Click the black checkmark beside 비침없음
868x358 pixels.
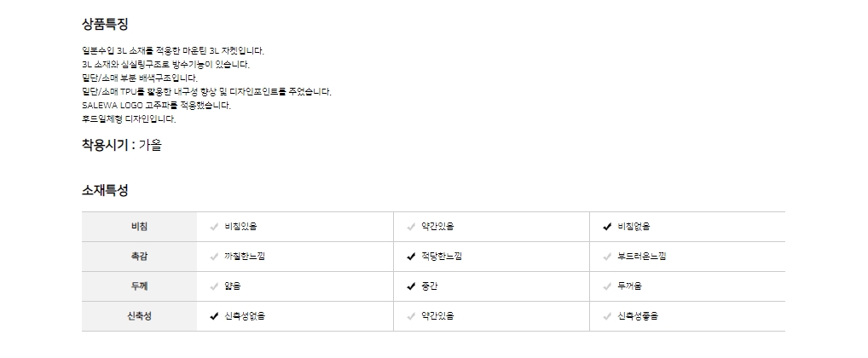607,227
